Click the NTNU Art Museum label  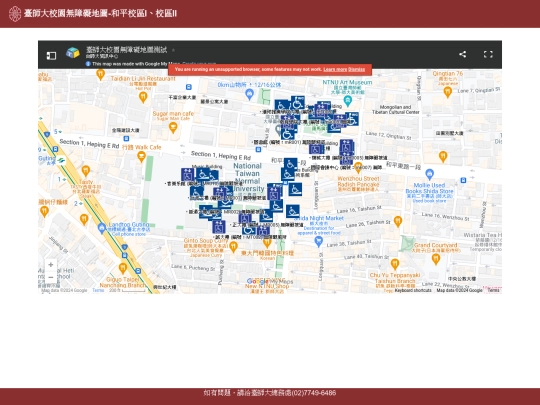347,83
